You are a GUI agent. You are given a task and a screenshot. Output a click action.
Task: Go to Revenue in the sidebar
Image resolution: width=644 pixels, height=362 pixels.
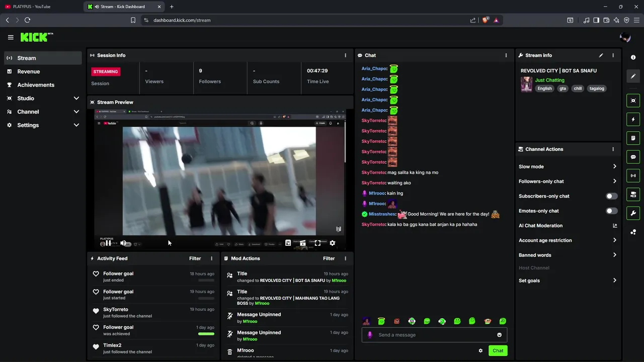(43, 71)
